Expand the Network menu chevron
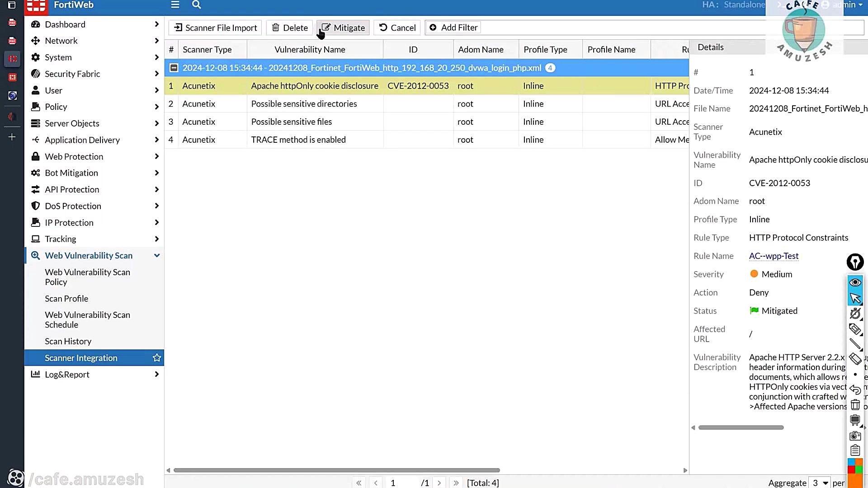This screenshot has height=488, width=868. (x=156, y=41)
